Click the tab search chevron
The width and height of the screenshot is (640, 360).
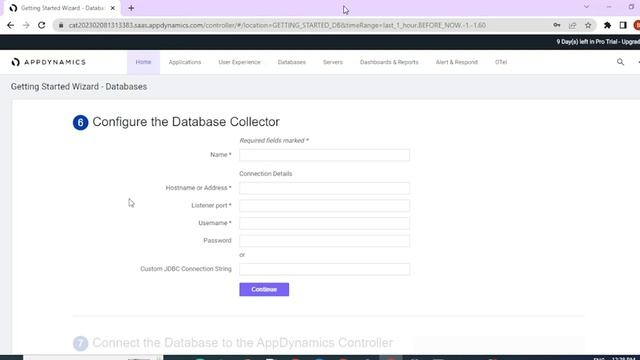(x=587, y=7)
